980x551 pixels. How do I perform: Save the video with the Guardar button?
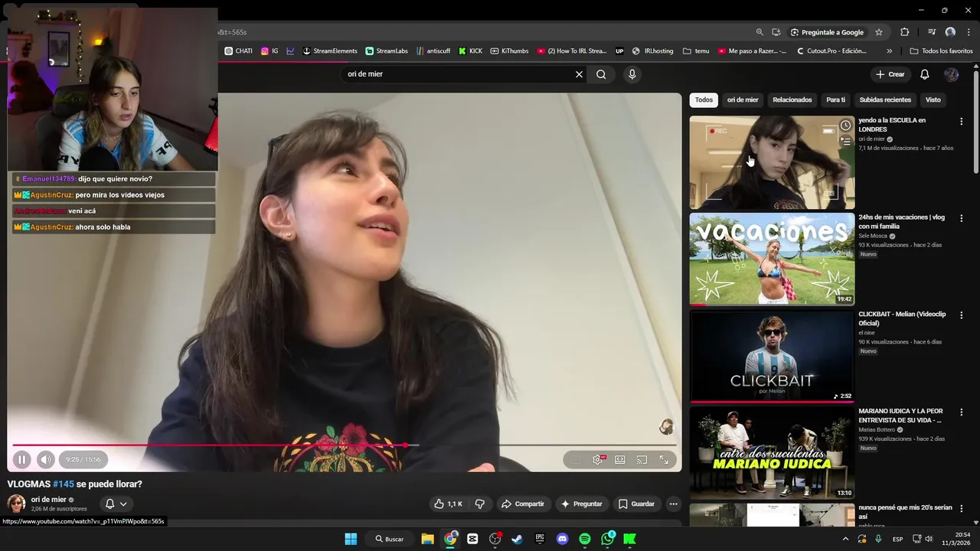point(637,504)
